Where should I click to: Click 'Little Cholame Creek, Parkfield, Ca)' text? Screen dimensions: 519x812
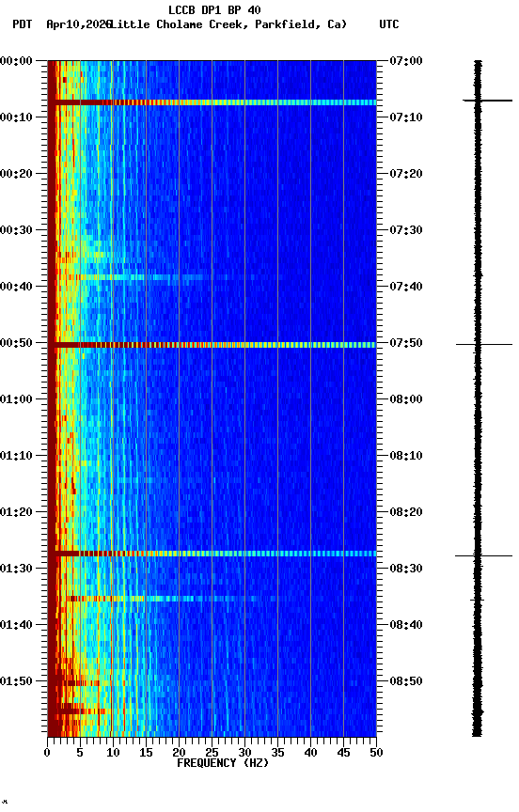tap(229, 24)
